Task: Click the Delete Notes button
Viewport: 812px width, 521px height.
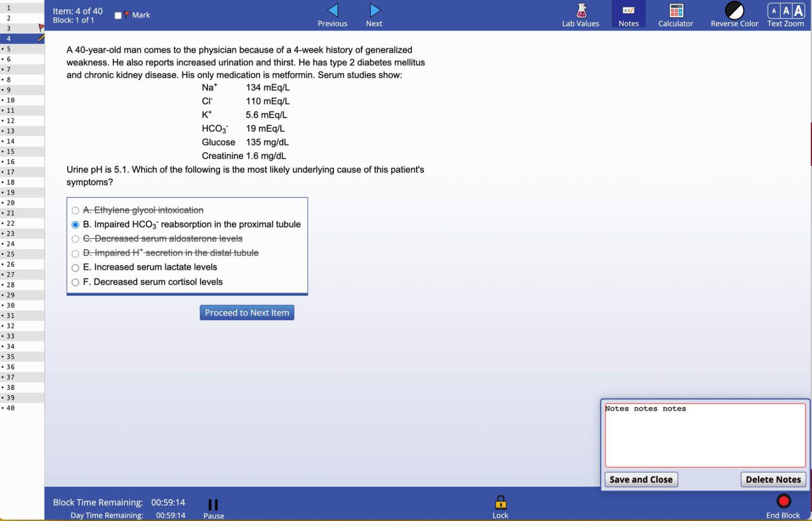Action: [773, 479]
